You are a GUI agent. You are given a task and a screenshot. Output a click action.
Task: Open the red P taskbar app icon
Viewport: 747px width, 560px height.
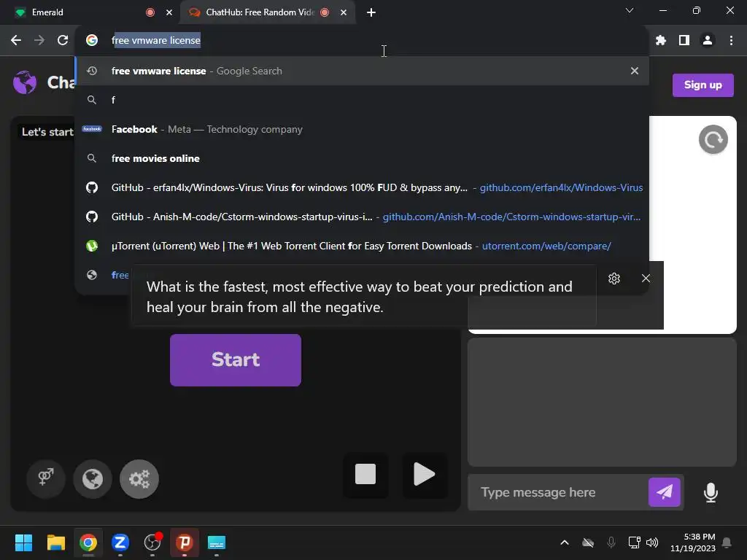tap(185, 542)
